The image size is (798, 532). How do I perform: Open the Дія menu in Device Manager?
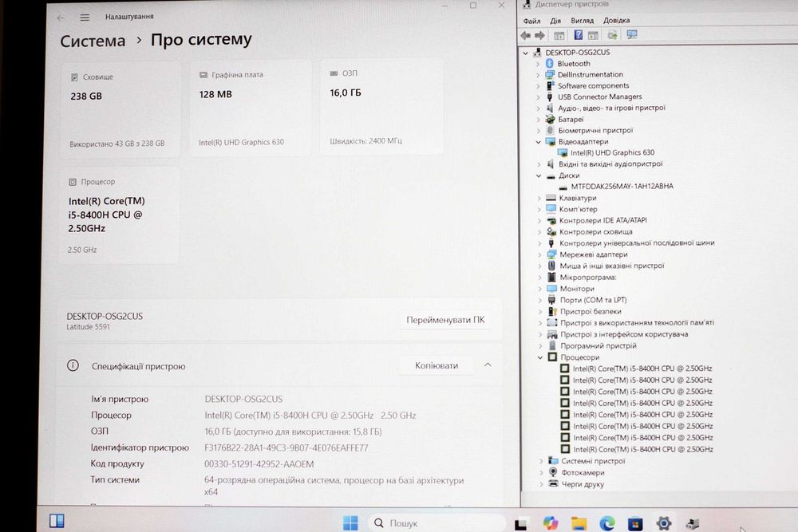(555, 21)
